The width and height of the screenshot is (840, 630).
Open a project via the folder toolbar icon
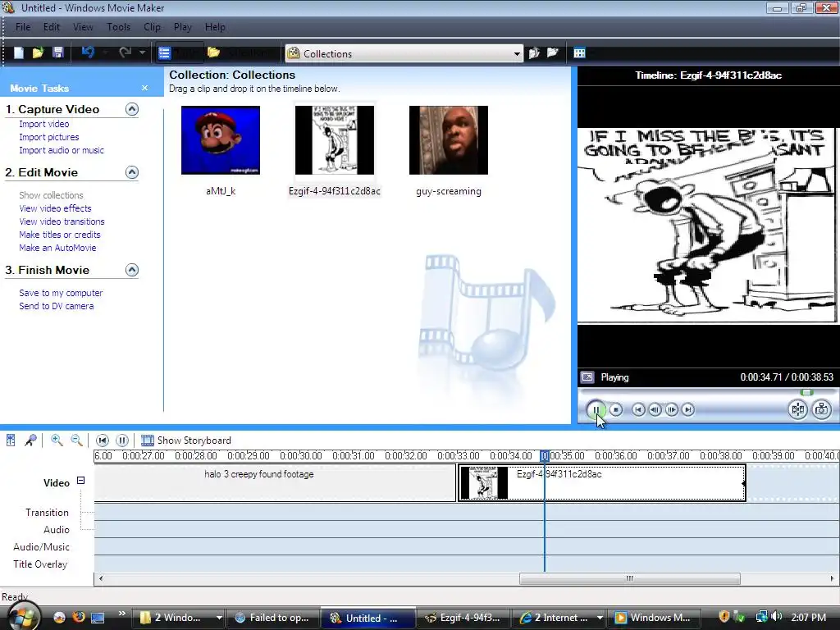38,52
